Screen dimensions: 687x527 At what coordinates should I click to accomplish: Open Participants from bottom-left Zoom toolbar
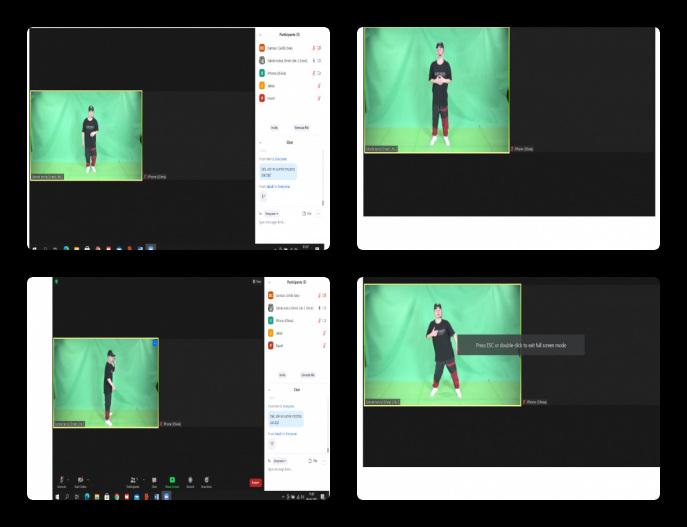point(133,481)
